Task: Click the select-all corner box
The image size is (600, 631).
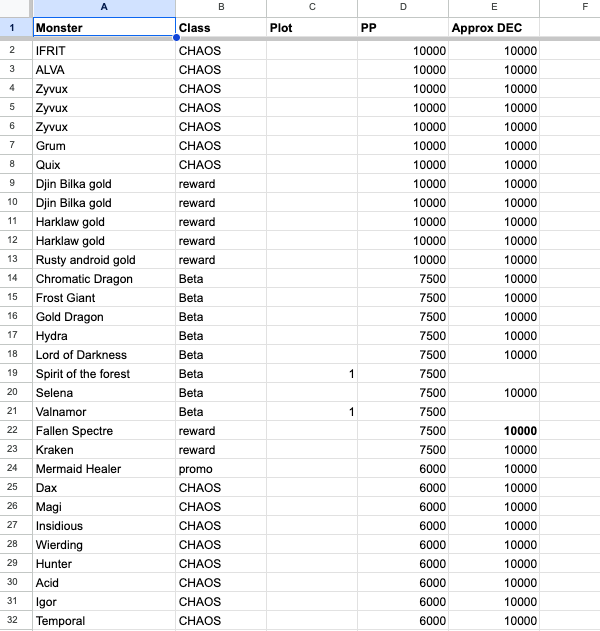Action: tap(16, 8)
